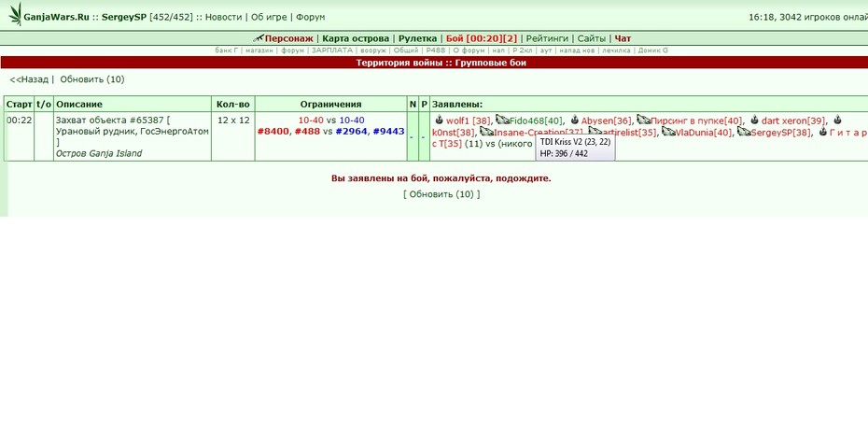Open player Abysen[36] profile
This screenshot has width=868, height=425.
[606, 120]
